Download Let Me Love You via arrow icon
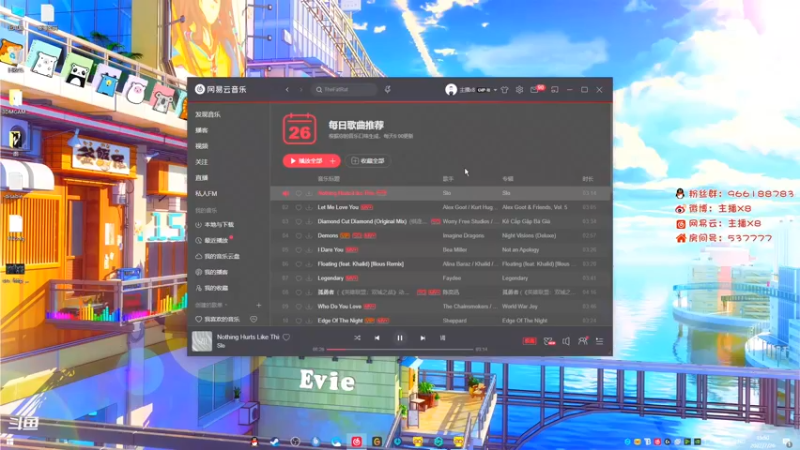 tap(309, 208)
